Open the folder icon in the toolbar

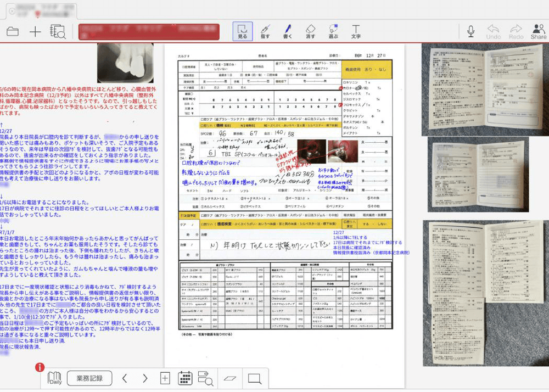click(x=12, y=32)
